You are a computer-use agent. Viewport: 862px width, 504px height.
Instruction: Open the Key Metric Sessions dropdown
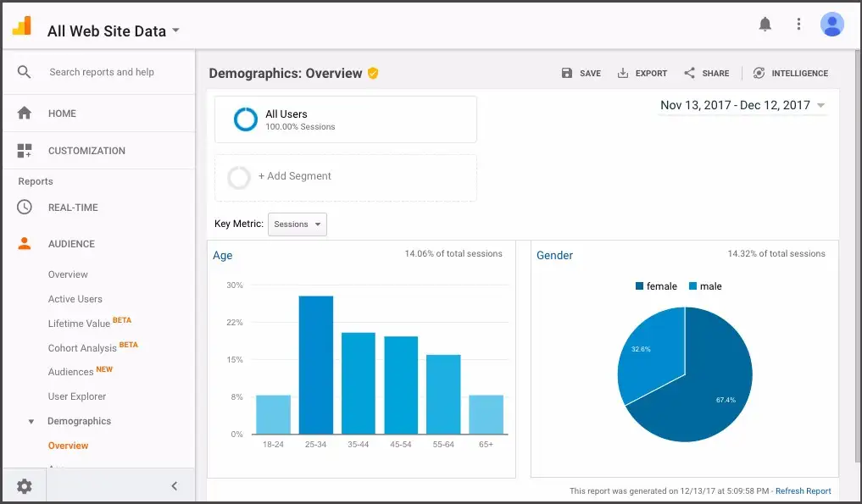point(297,224)
